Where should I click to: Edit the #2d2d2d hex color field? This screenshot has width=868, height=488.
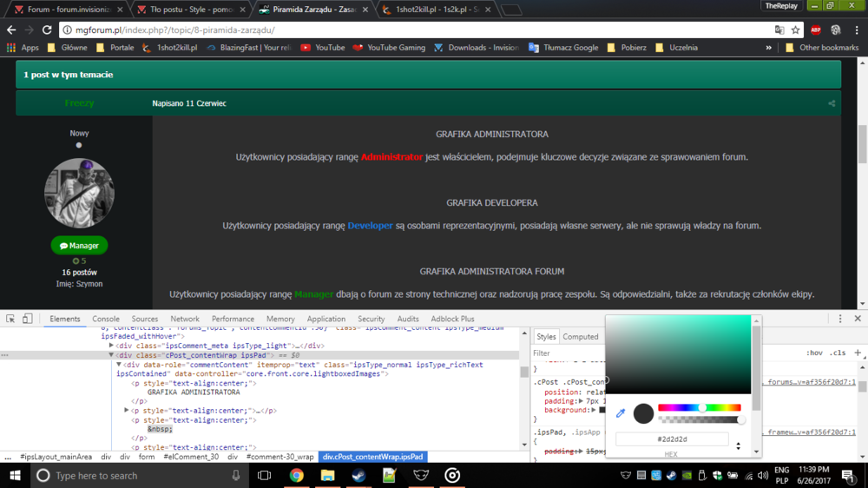pos(672,439)
